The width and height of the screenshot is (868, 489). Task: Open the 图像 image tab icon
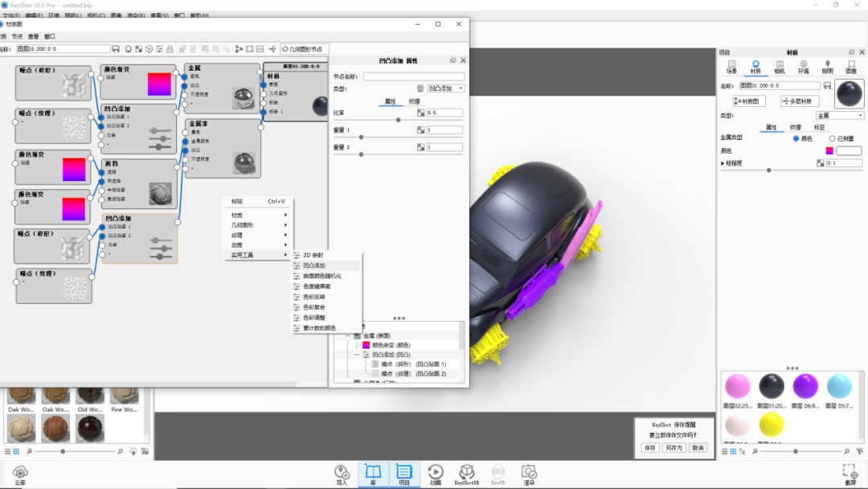click(x=851, y=67)
